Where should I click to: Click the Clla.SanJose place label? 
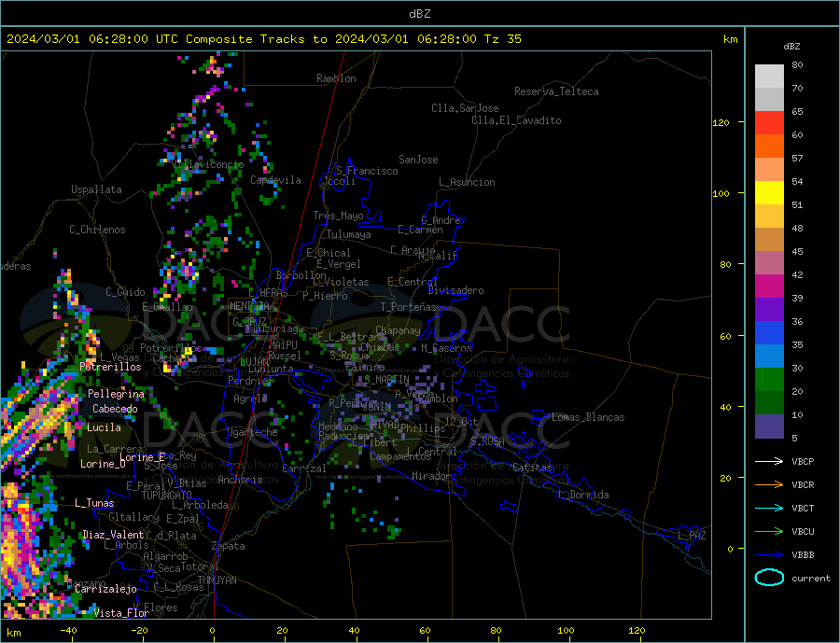click(x=465, y=108)
